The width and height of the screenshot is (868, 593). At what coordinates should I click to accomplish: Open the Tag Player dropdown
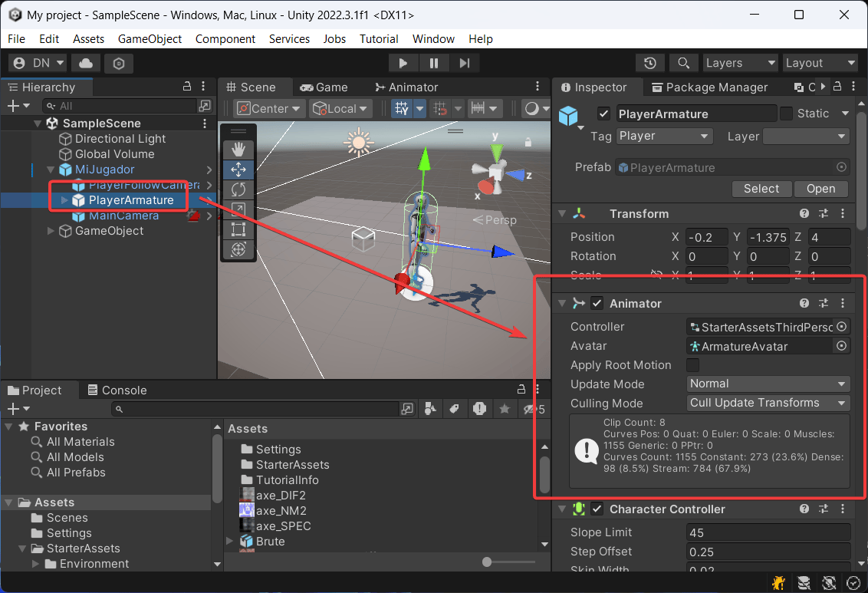[x=664, y=137]
